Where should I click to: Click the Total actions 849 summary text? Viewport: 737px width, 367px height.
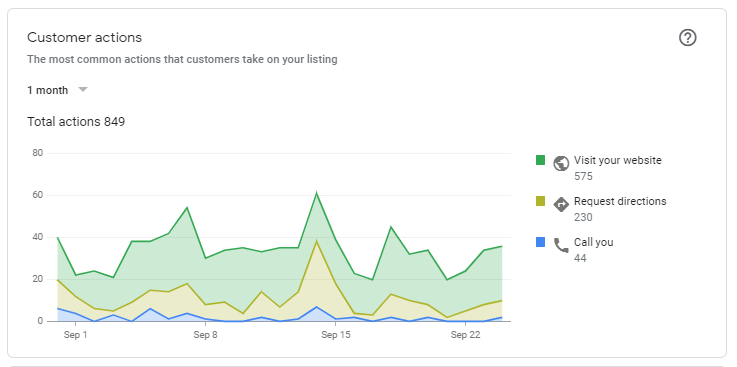(76, 122)
